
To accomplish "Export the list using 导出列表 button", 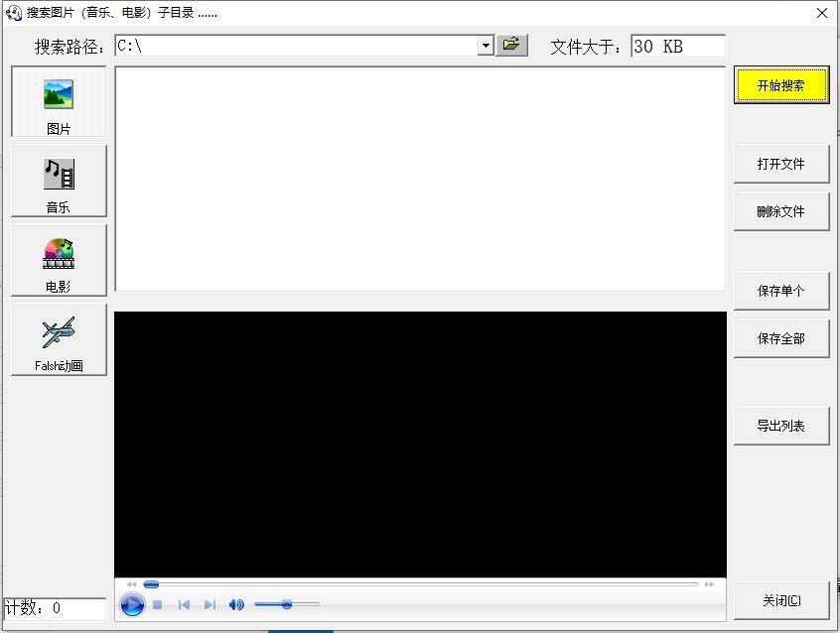I will point(781,425).
